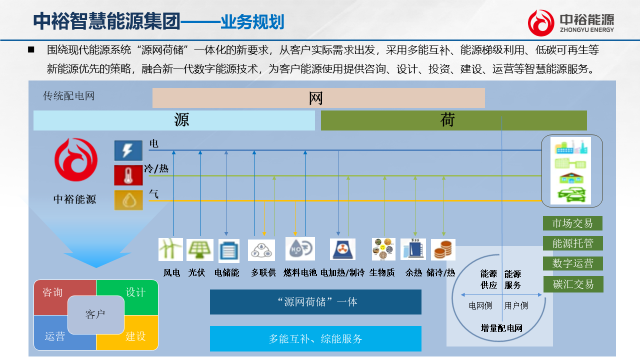Select the 碳汇交易 green button
The image size is (640, 360).
point(573,284)
